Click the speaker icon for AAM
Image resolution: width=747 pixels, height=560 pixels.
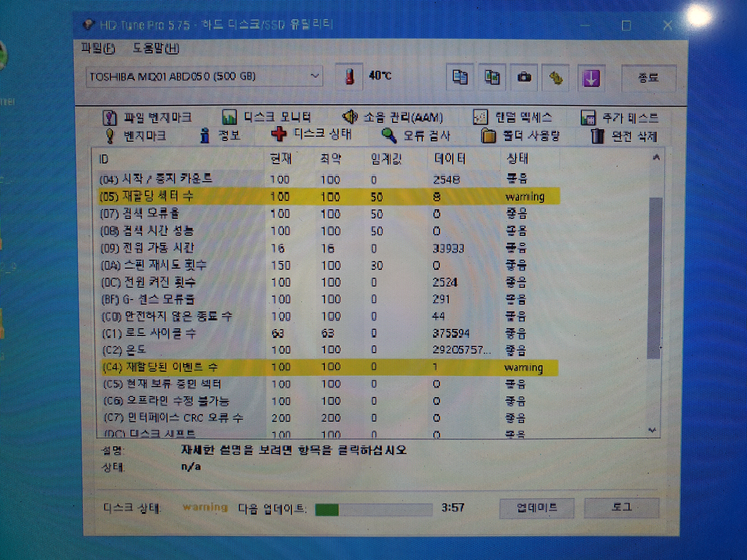[x=350, y=117]
